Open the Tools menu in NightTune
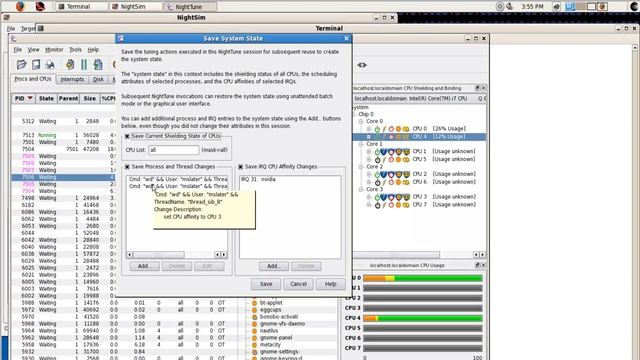This screenshot has width=640, height=360. (75, 50)
